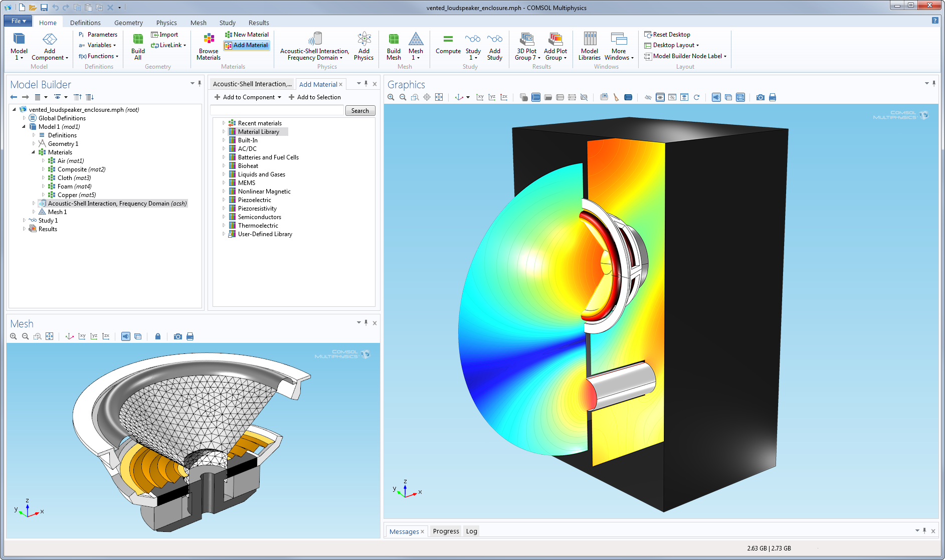The height and width of the screenshot is (560, 945).
Task: Switch Graphics to XY view
Action: tap(480, 97)
